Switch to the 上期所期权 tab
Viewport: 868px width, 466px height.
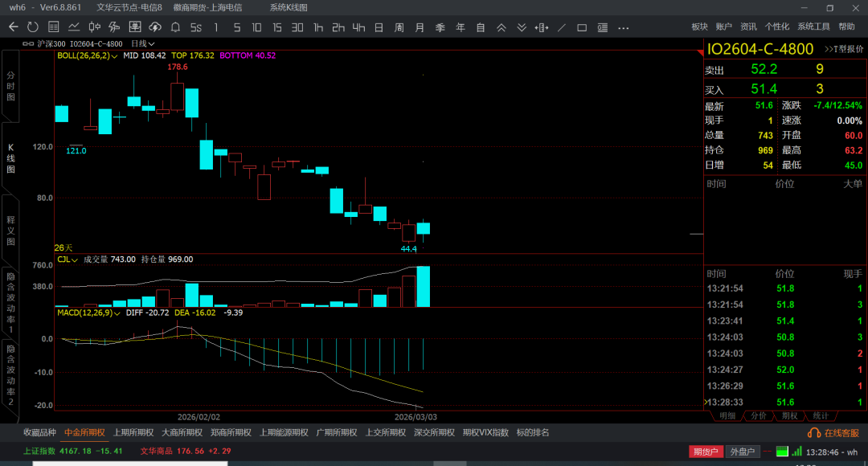coord(133,432)
